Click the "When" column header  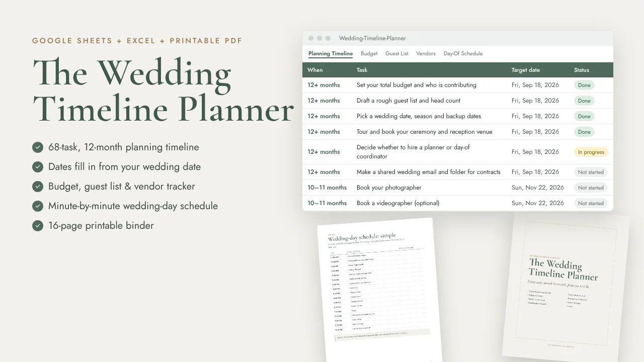click(315, 70)
